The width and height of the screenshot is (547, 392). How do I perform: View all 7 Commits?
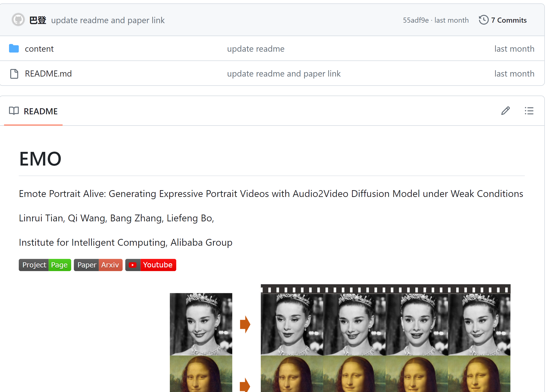(508, 20)
